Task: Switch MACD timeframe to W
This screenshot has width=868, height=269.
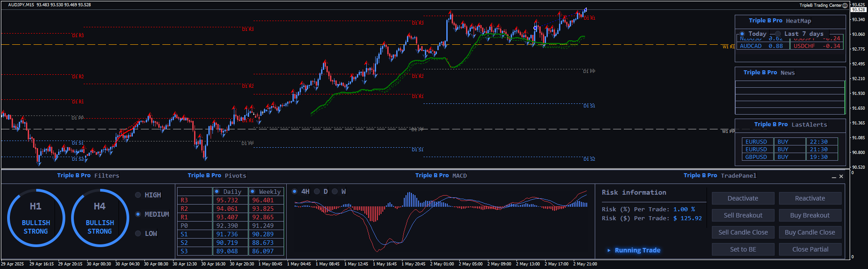Action: tap(334, 192)
